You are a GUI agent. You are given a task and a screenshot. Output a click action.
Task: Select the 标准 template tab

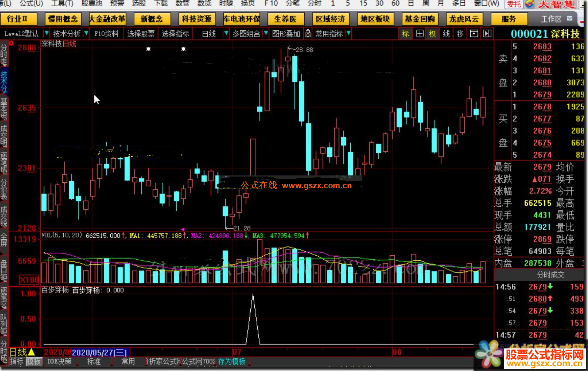pos(94,361)
